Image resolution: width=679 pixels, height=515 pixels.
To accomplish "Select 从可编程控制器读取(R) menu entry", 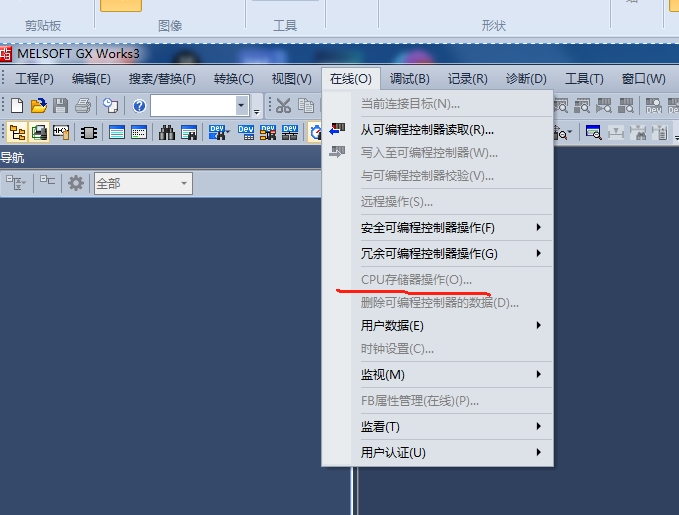I will point(427,129).
